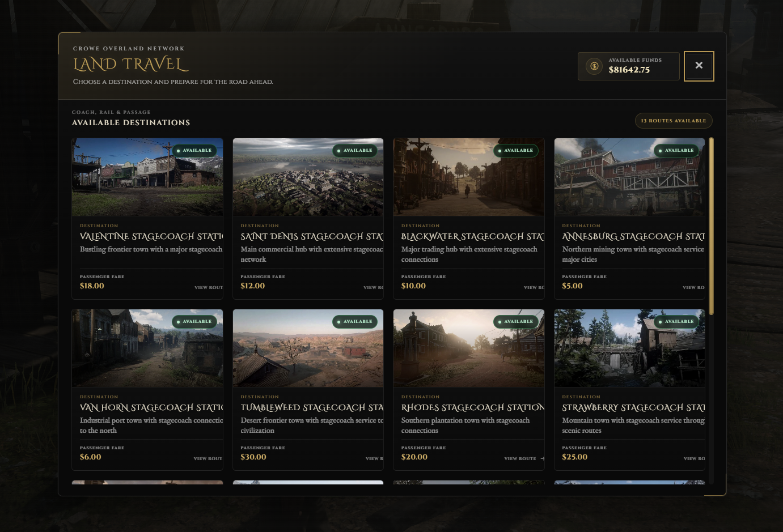Viewport: 783px width, 532px height.
Task: Click the Available badge on Van Horn card
Action: 194,322
